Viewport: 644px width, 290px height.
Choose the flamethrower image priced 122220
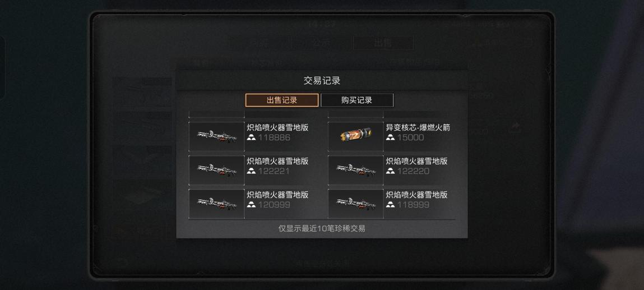[x=356, y=169]
